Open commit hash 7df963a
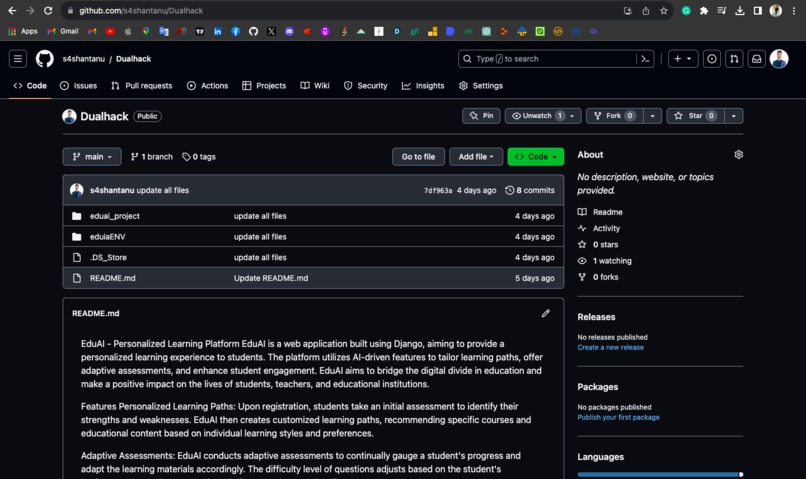The width and height of the screenshot is (806, 479). click(x=437, y=190)
